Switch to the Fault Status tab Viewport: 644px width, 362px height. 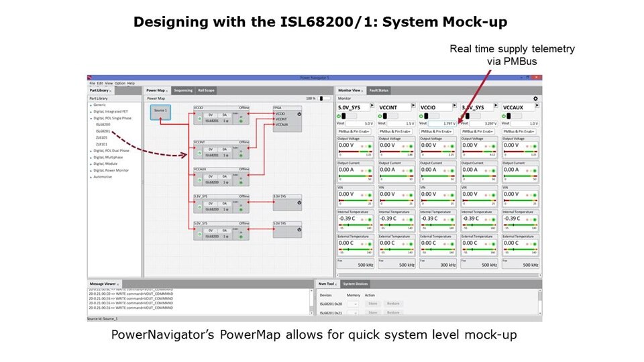pyautogui.click(x=378, y=90)
